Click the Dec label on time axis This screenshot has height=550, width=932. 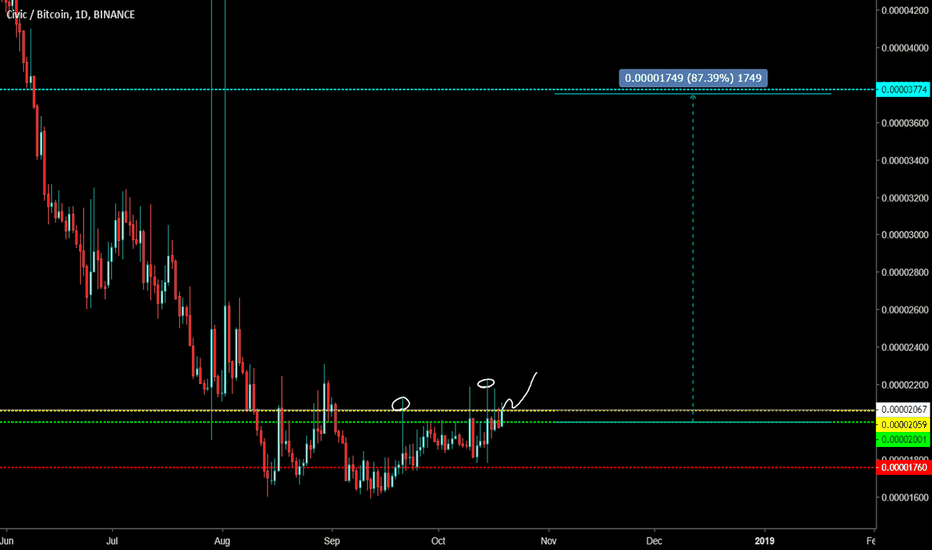(654, 541)
